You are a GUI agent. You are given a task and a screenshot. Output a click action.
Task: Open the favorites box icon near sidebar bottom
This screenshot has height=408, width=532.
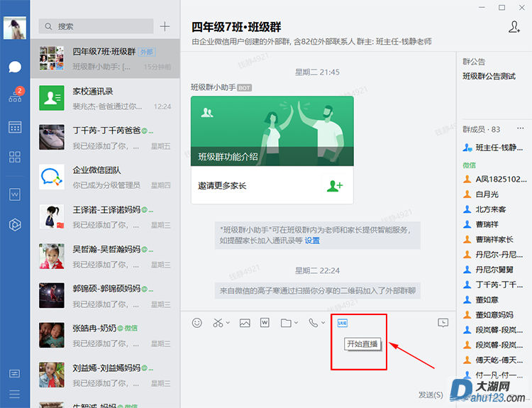tap(15, 374)
